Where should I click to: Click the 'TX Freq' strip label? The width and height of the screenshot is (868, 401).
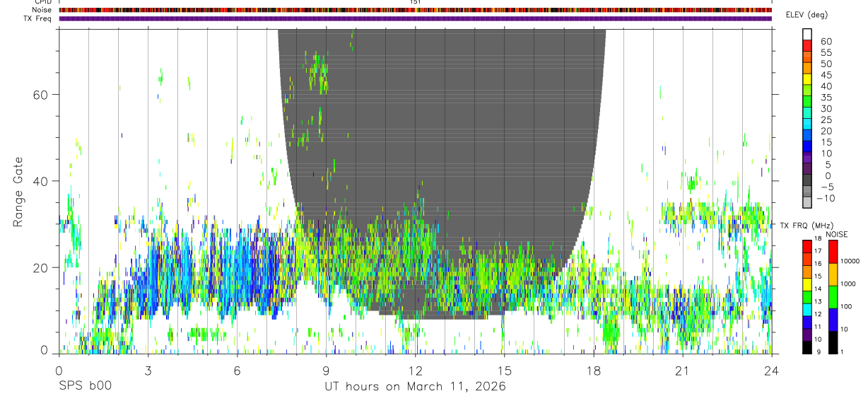click(x=39, y=18)
